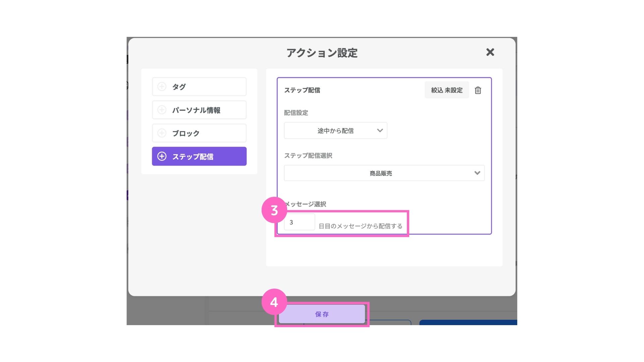The image size is (644, 362).
Task: Click the chevron of 途中から配信 dropdown
Action: click(x=380, y=130)
